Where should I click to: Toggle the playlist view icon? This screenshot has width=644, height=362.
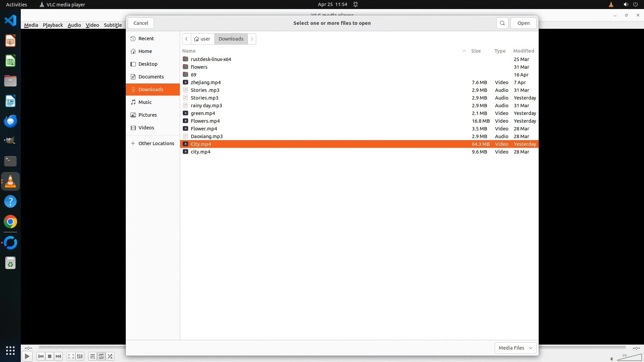(92, 356)
